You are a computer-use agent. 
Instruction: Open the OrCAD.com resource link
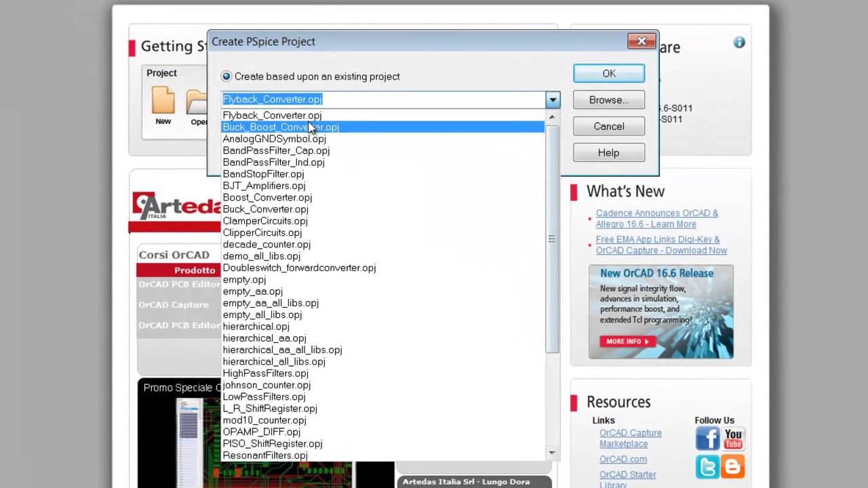coord(623,459)
